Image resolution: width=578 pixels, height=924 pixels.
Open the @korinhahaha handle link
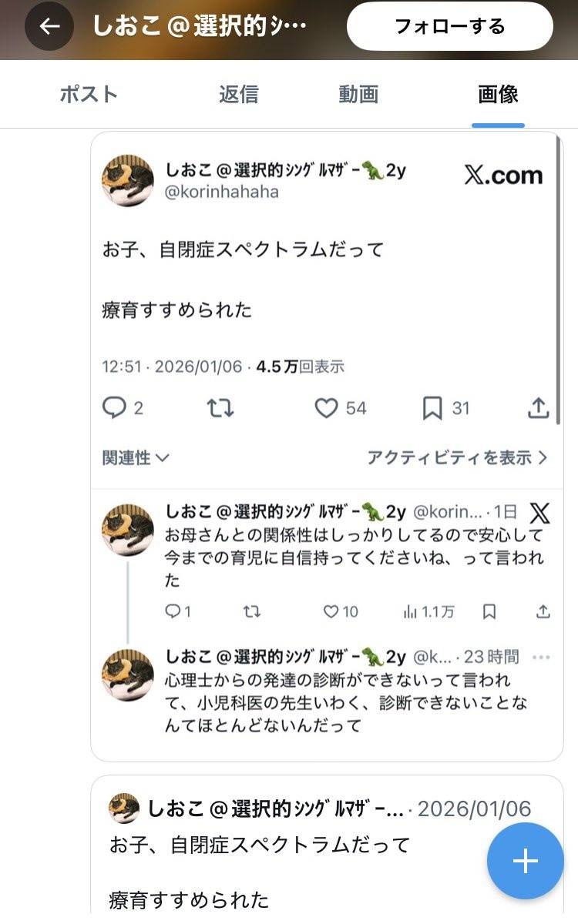(x=222, y=192)
